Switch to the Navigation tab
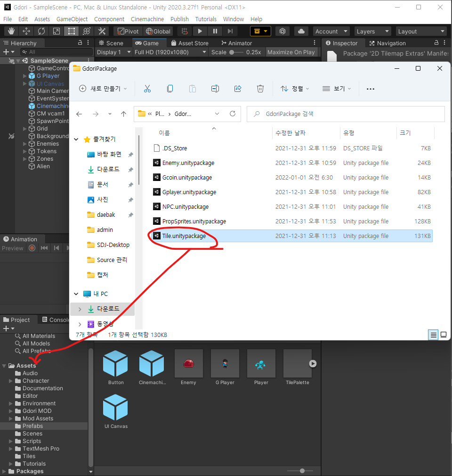This screenshot has width=452, height=476. click(387, 43)
